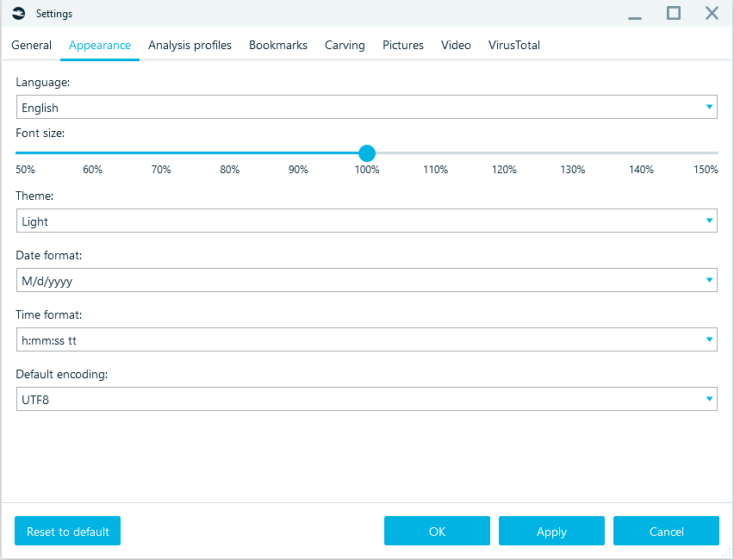Click the application logo in the title bar
Screen dimensions: 734x560
19,14
